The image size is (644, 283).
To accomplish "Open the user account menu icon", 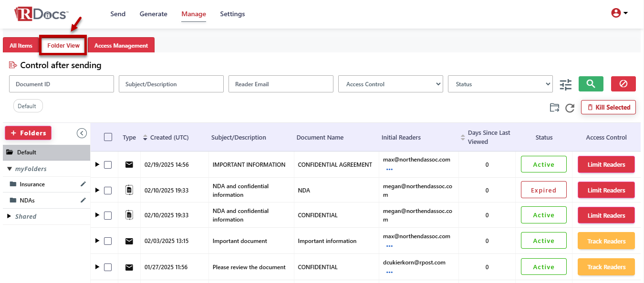I will (619, 13).
